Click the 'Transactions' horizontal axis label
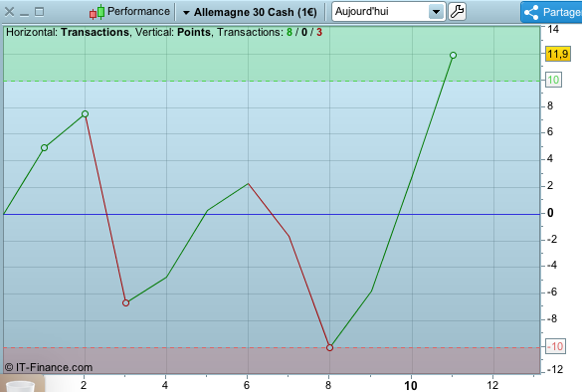This screenshot has height=392, width=582. (x=96, y=32)
